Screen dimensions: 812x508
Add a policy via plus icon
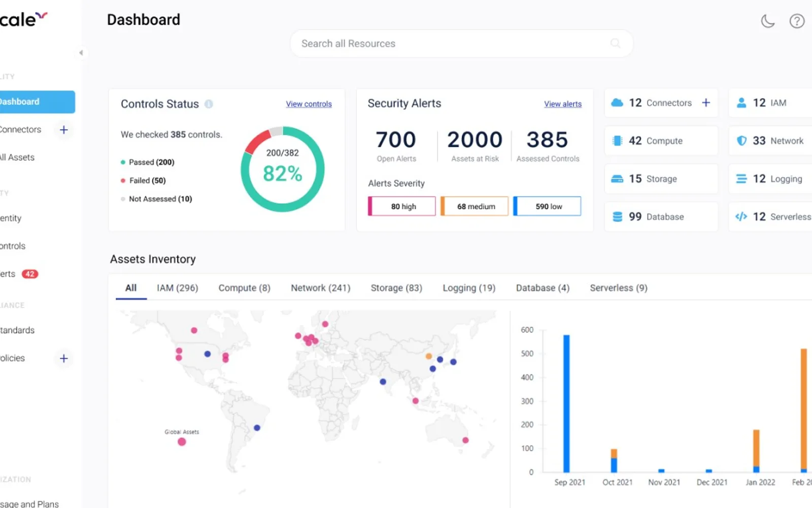(63, 358)
